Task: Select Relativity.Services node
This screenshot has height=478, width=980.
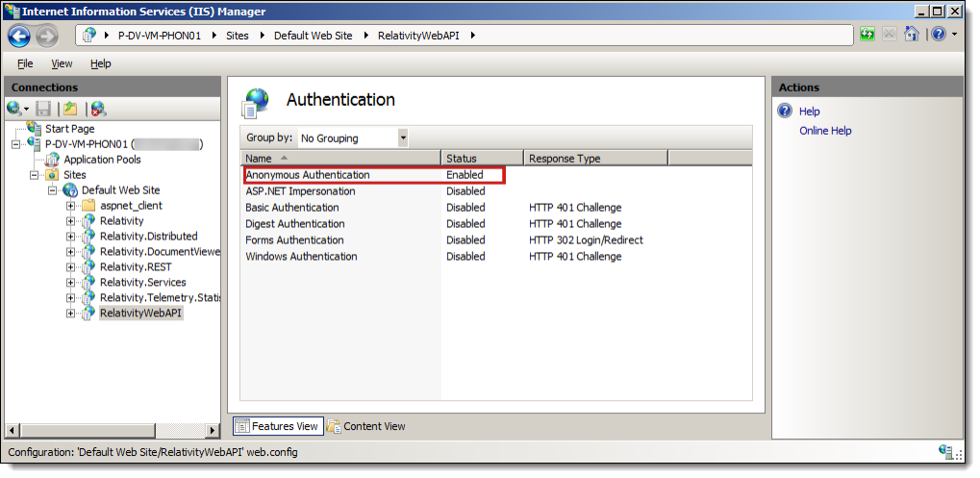Action: [x=143, y=283]
